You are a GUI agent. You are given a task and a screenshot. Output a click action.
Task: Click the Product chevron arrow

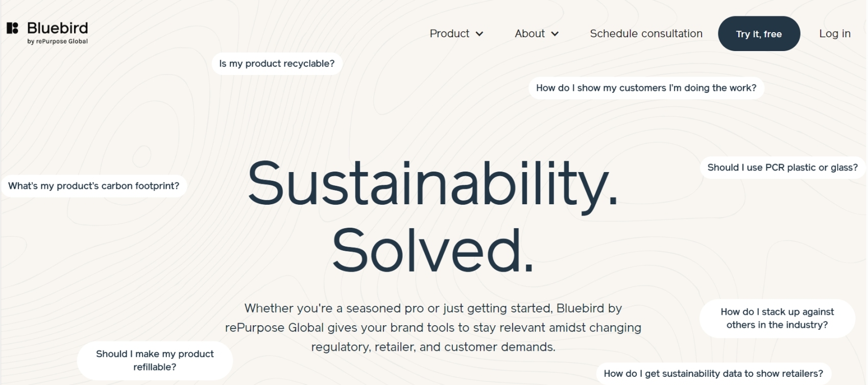(479, 34)
